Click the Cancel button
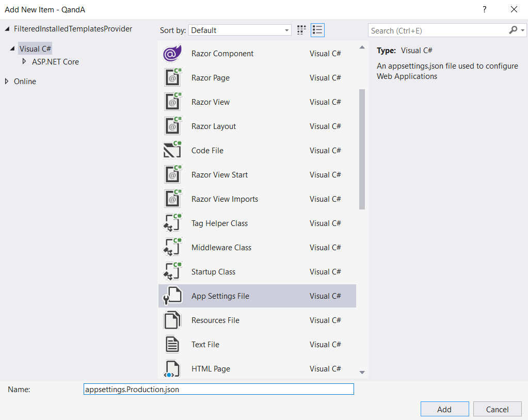The image size is (528, 420). [497, 409]
